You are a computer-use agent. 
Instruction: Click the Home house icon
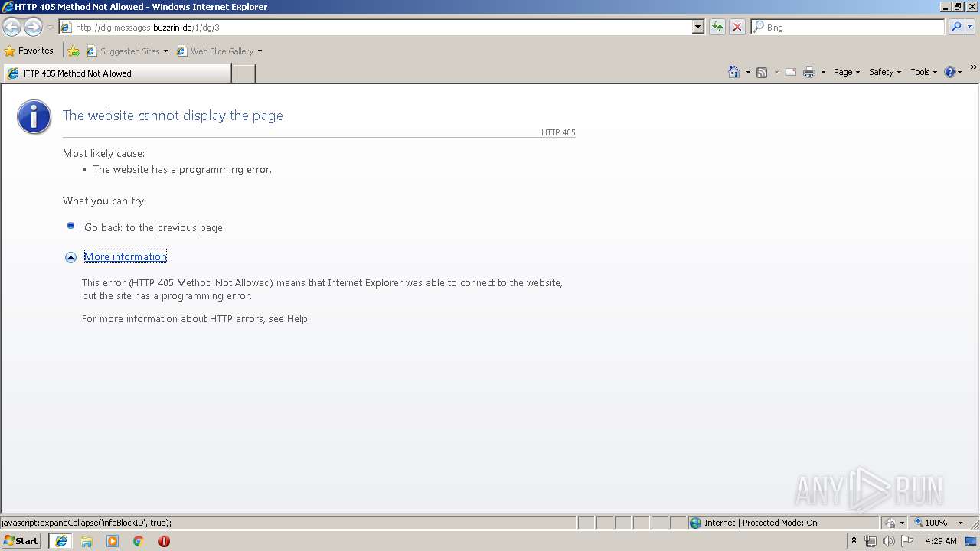(x=734, y=72)
